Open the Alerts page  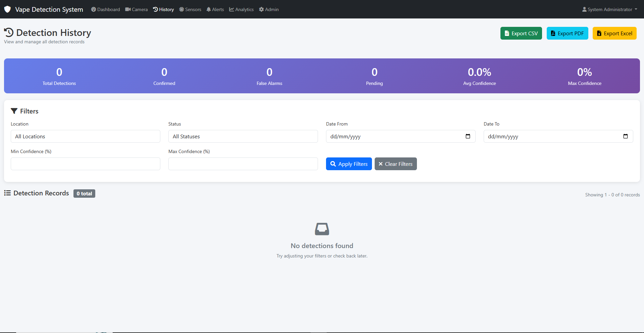point(215,9)
